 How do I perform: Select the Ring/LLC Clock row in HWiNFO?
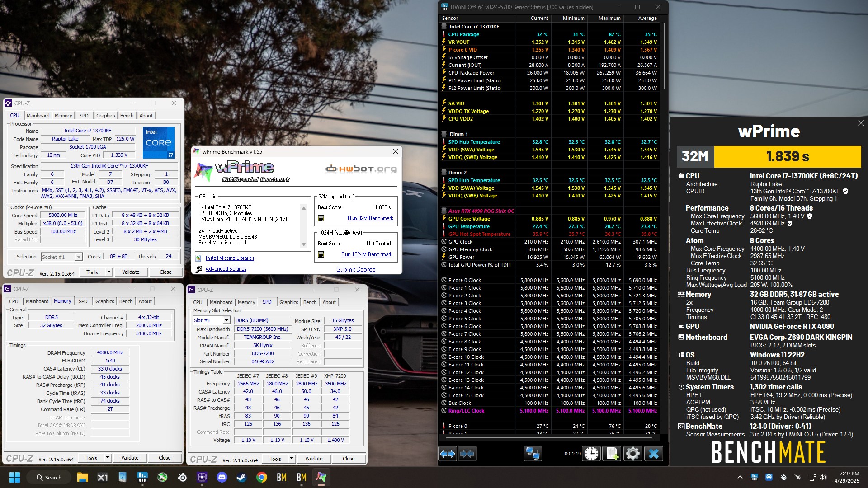(x=550, y=411)
